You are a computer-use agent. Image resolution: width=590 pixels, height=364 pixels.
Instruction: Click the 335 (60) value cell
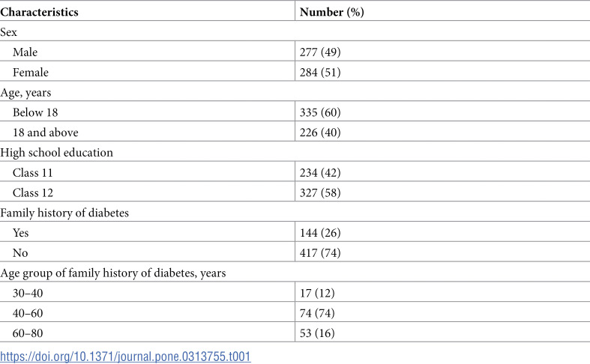click(320, 112)
